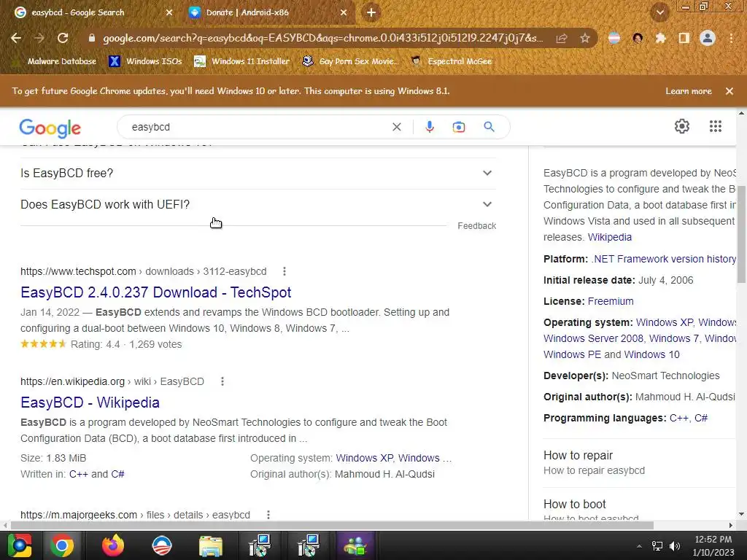Open options for the TechSpot result

(285, 271)
